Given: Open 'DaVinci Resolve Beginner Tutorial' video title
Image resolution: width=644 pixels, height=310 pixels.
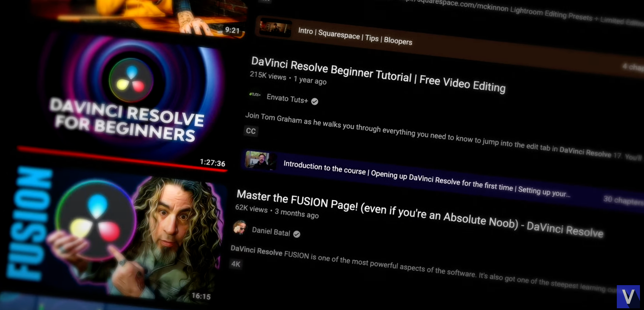Looking at the screenshot, I should tap(378, 75).
